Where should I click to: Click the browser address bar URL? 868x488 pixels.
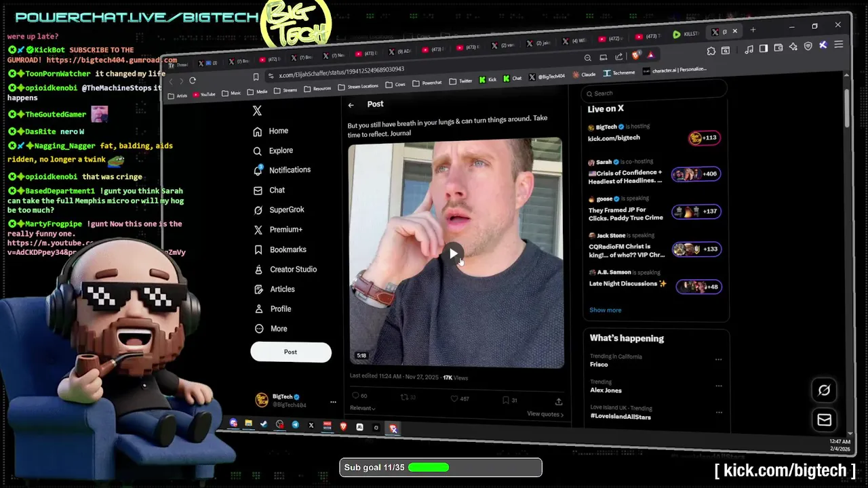[x=341, y=73]
